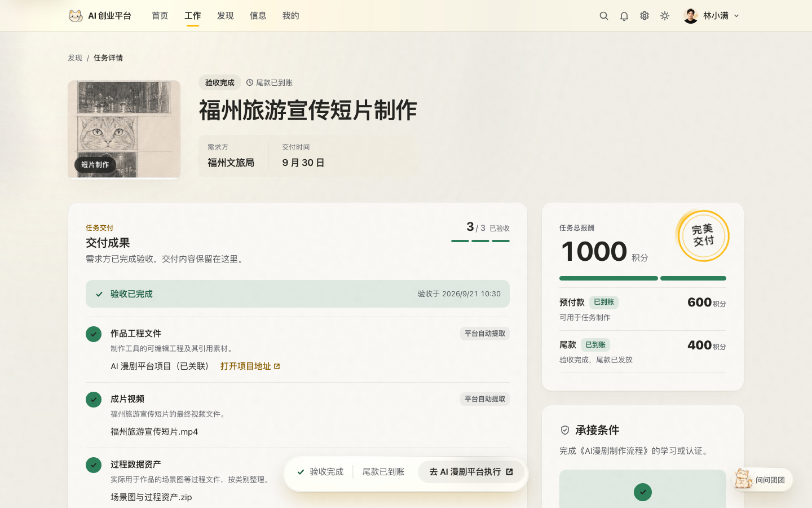Screen dimensions: 812x508
Task: Switch to 发现 tab
Action: pyautogui.click(x=226, y=16)
